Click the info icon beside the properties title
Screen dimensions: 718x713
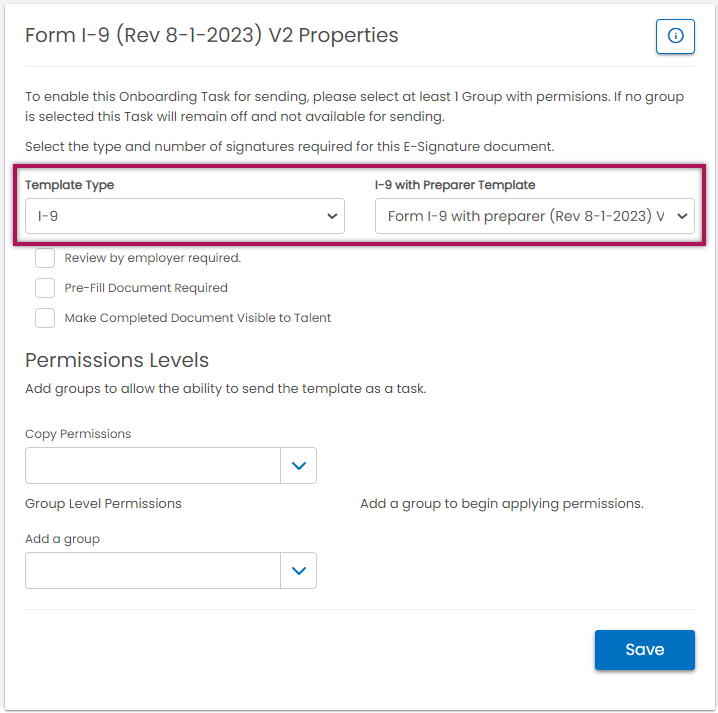[x=675, y=36]
